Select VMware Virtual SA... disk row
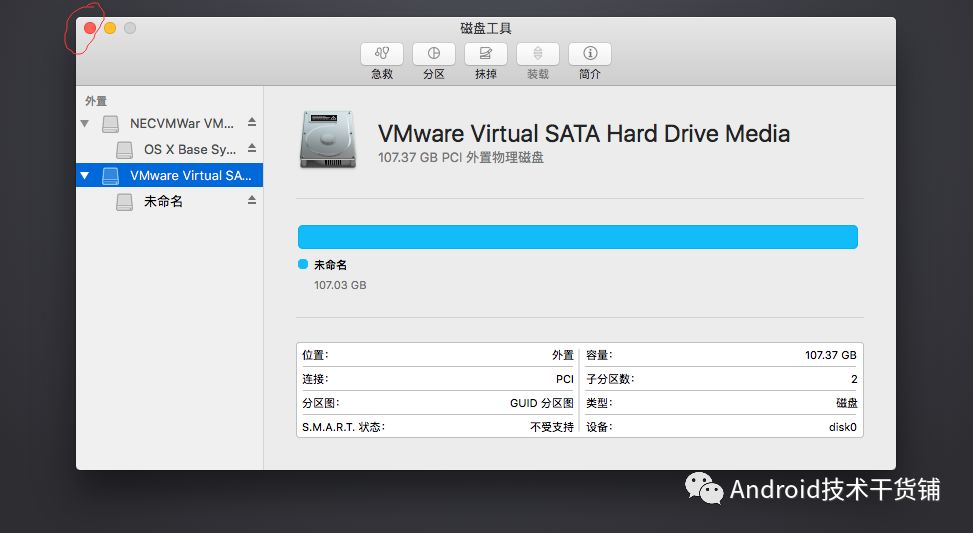The height and width of the screenshot is (533, 973). click(169, 175)
